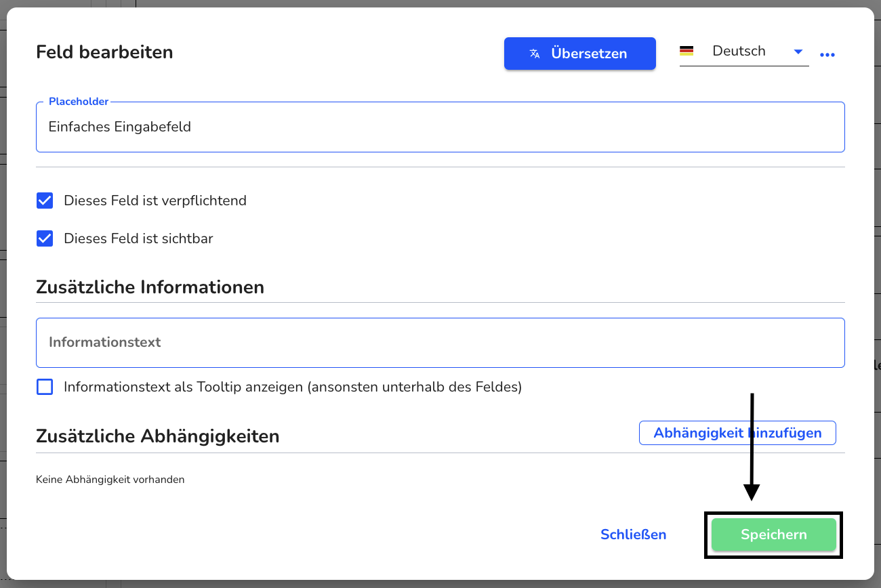Uncheck 'Dieses Feld ist verpflichtend' checkbox
The width and height of the screenshot is (881, 588).
tap(45, 201)
